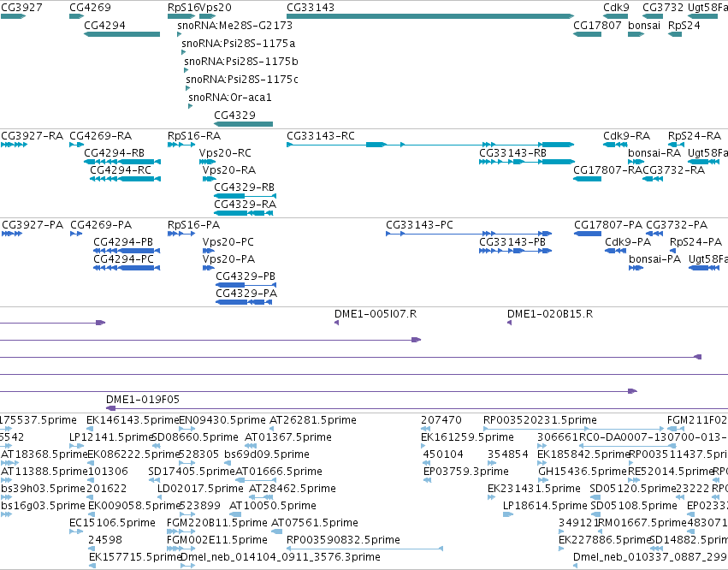The width and height of the screenshot is (728, 570).
Task: Select the Cdk9-RA transcript label
Action: (x=626, y=136)
